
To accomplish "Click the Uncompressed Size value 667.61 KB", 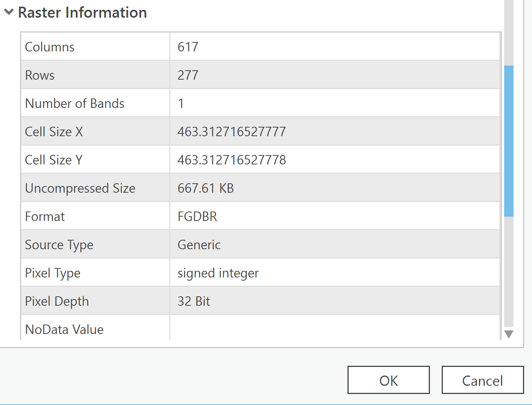I will click(x=206, y=188).
